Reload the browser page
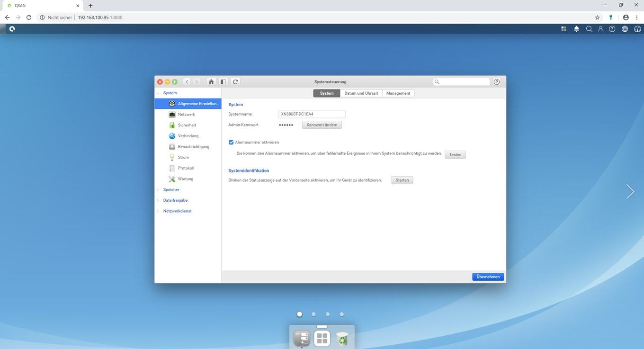Image resolution: width=644 pixels, height=349 pixels. [29, 18]
